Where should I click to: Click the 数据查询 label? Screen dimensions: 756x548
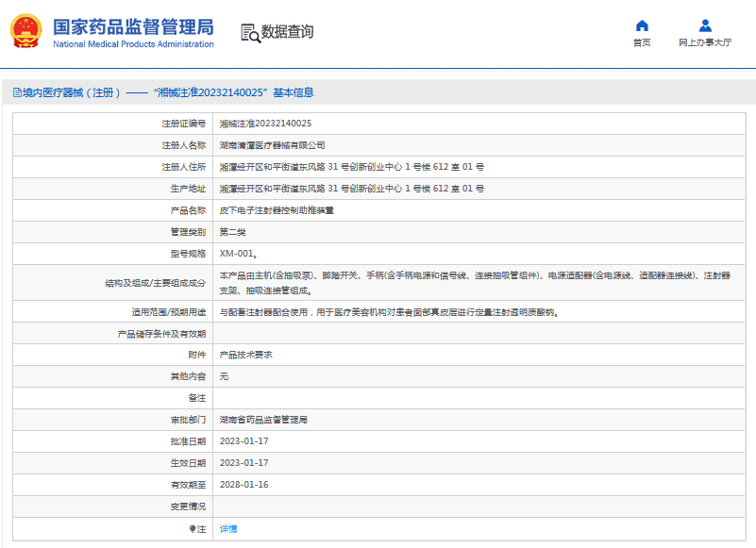(287, 32)
